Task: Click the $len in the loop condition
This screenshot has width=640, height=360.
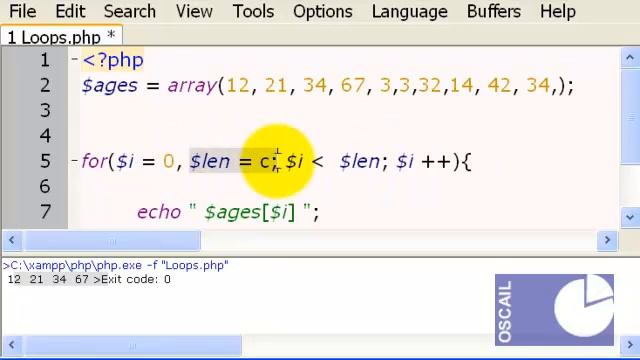Action: click(359, 161)
